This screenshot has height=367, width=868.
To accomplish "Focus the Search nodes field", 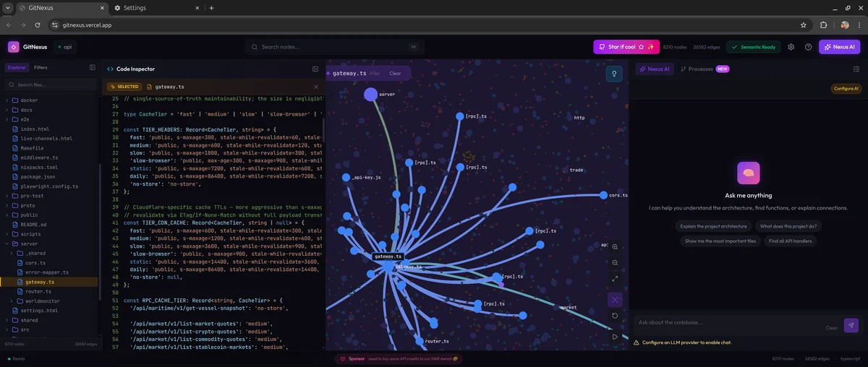I will tap(334, 47).
